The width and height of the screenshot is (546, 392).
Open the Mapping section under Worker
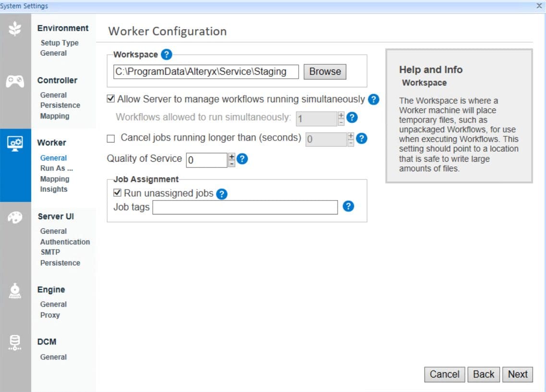(54, 179)
